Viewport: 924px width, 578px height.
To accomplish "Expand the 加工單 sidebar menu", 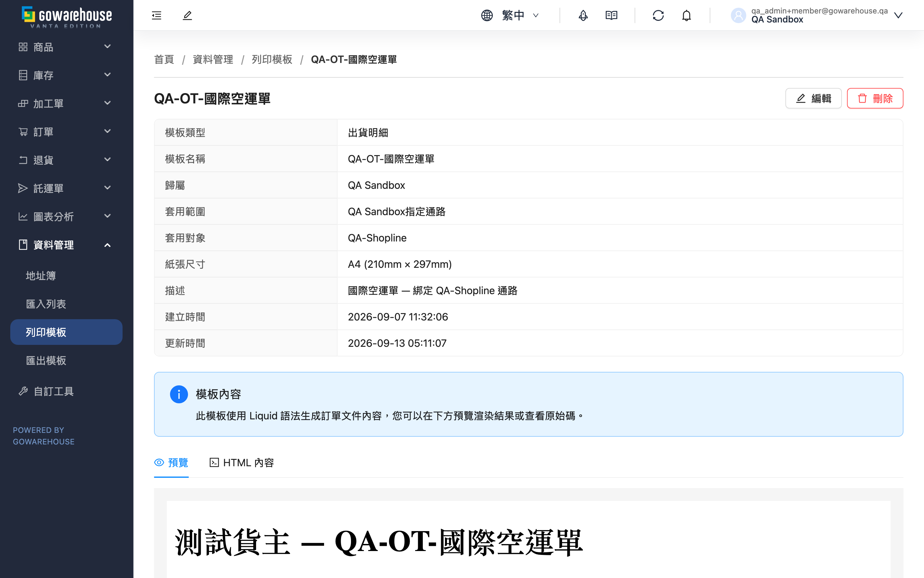I will (x=66, y=104).
